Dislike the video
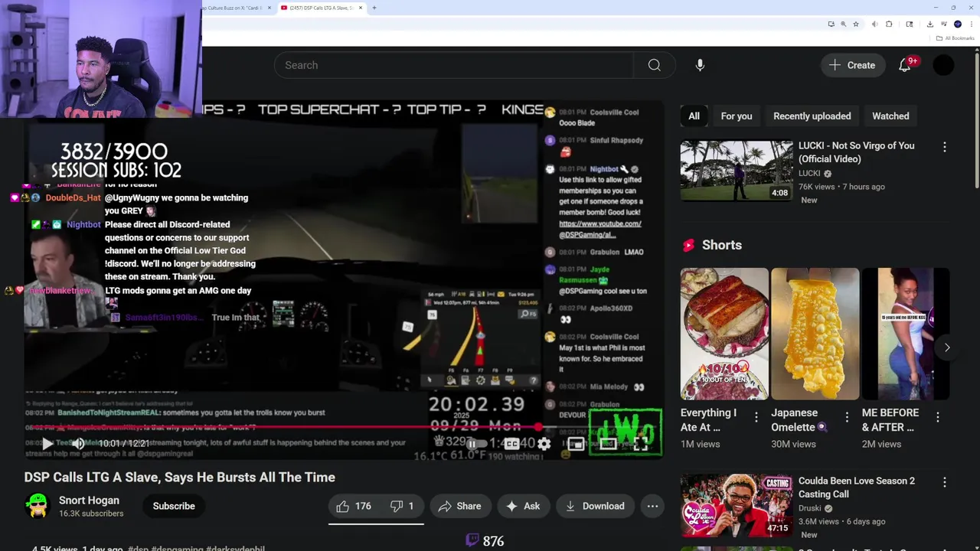The width and height of the screenshot is (980, 551). point(403,506)
